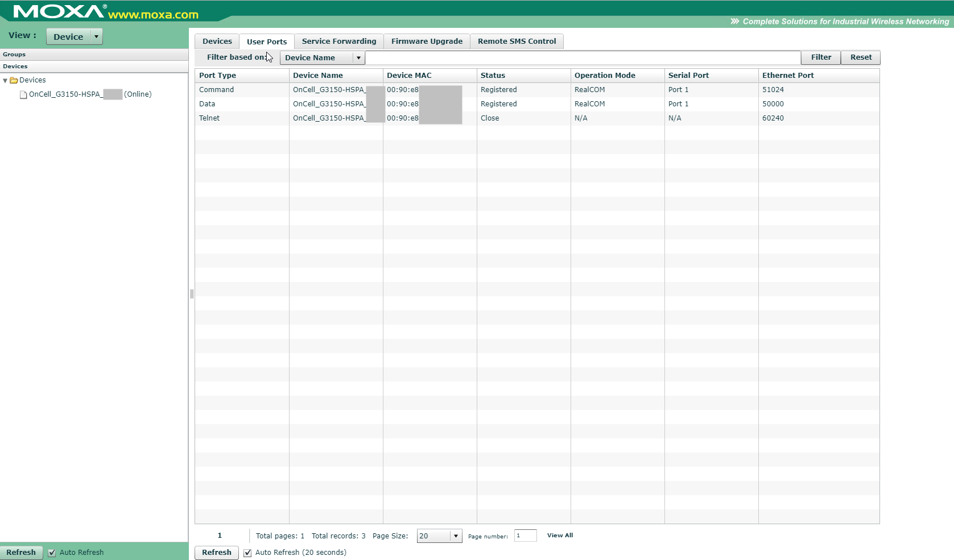
Task: Click the Devices folder icon in tree
Action: pos(14,80)
